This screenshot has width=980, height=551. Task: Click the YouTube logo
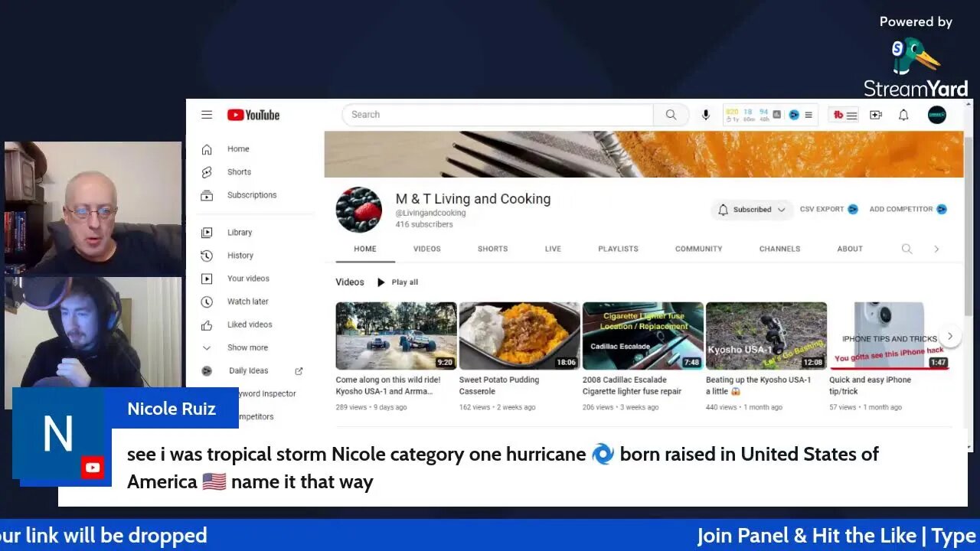point(253,115)
